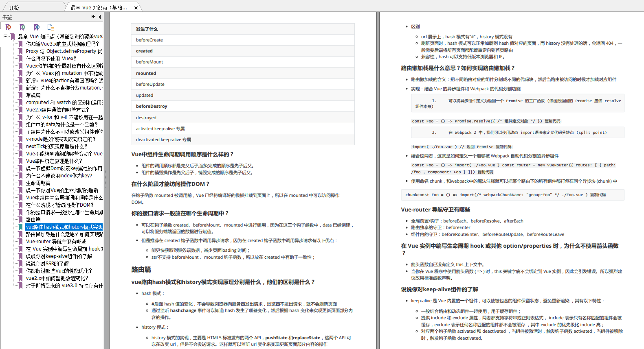This screenshot has height=349, width=644.
Task: Open bookmark 什么情况下使用 Vuex？
Action: (51, 59)
